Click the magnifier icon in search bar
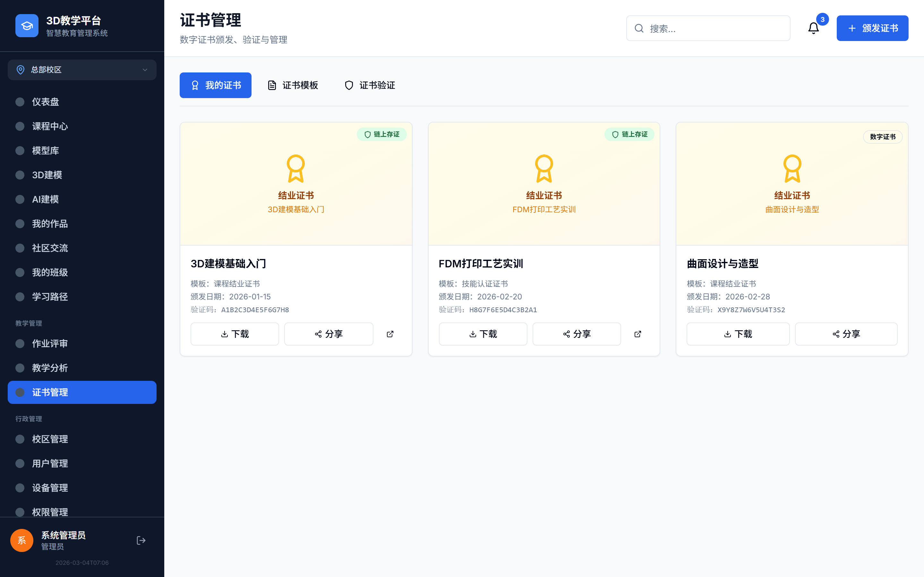Viewport: 924px width, 577px height. tap(639, 28)
